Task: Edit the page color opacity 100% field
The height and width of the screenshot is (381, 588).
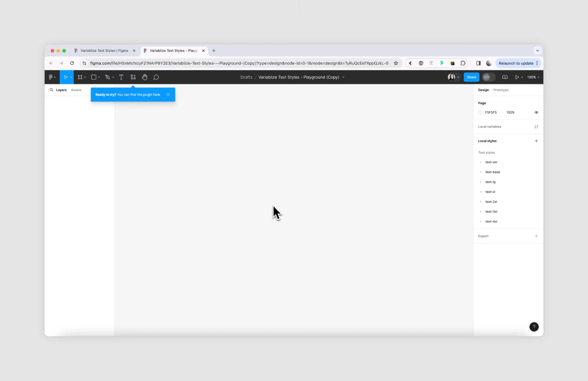Action: pyautogui.click(x=510, y=113)
